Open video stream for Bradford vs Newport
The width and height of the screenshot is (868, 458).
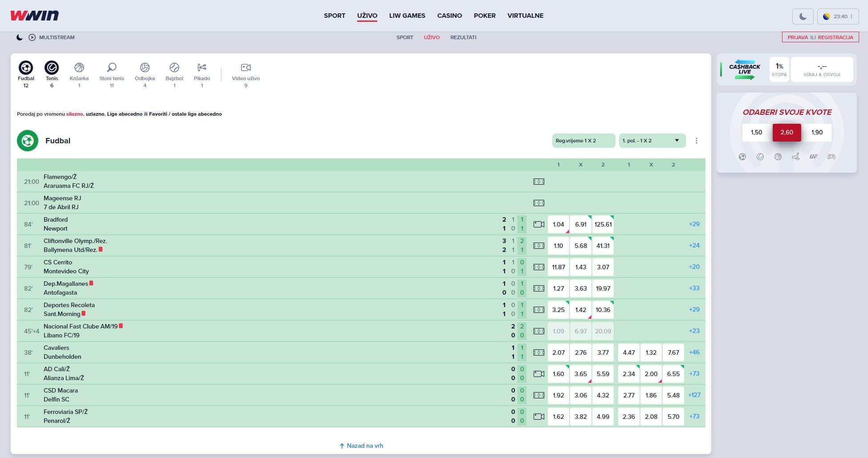539,224
